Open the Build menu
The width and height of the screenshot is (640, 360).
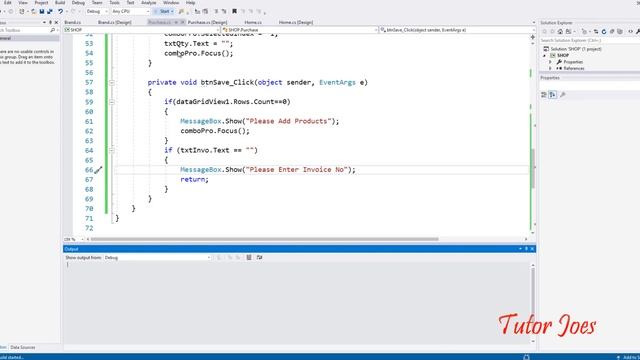[x=60, y=3]
